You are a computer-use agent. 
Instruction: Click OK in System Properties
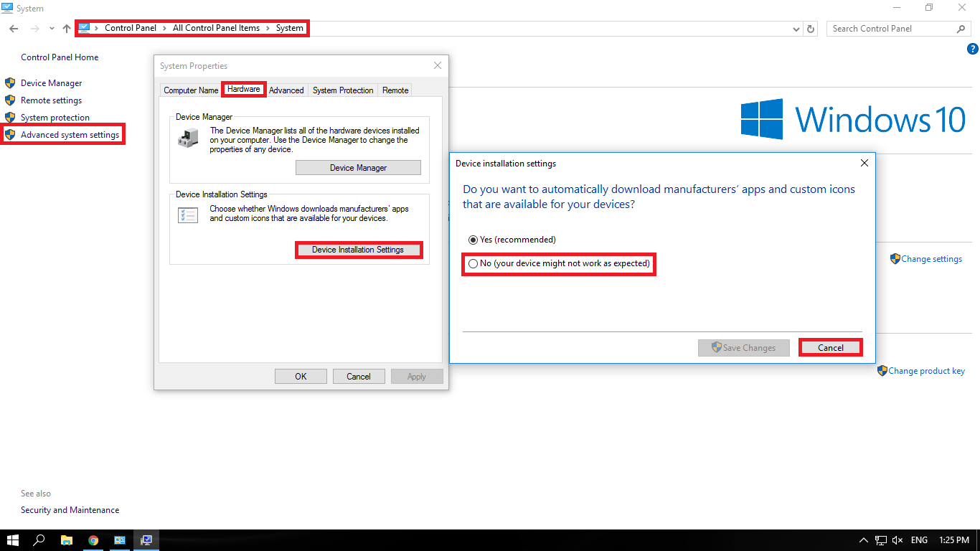point(301,377)
